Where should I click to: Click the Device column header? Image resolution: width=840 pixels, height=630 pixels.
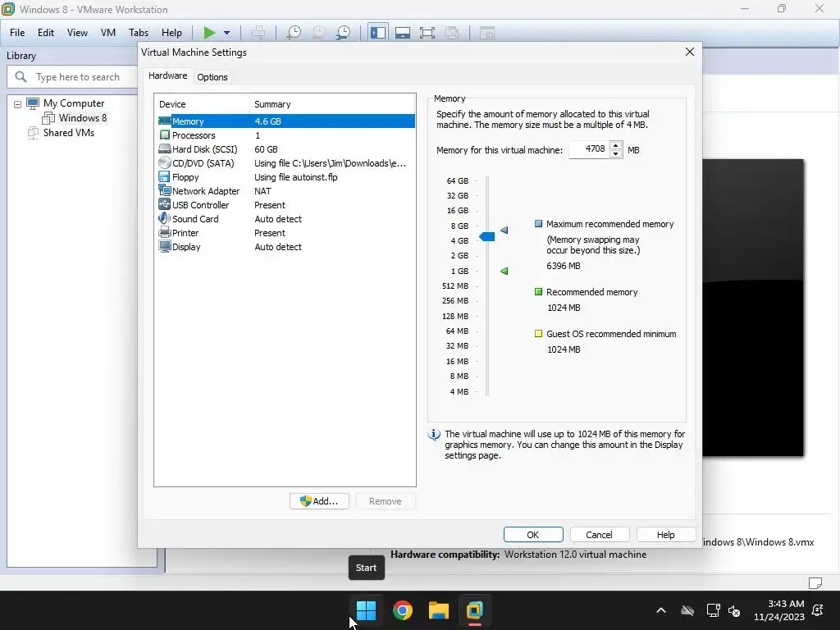(202, 104)
